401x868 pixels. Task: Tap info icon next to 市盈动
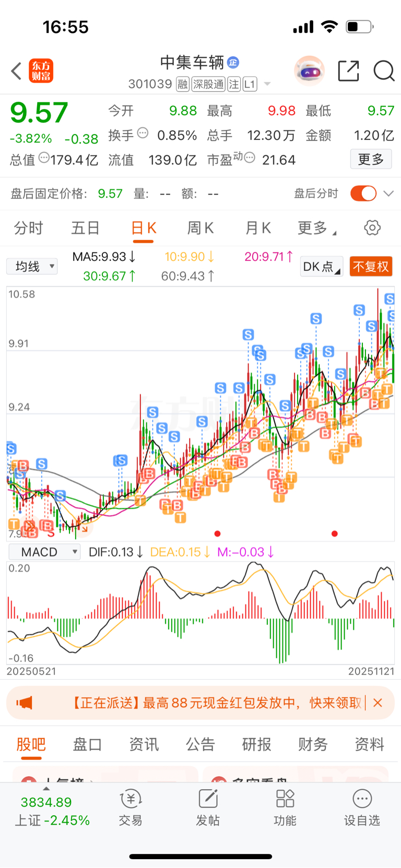(x=250, y=157)
